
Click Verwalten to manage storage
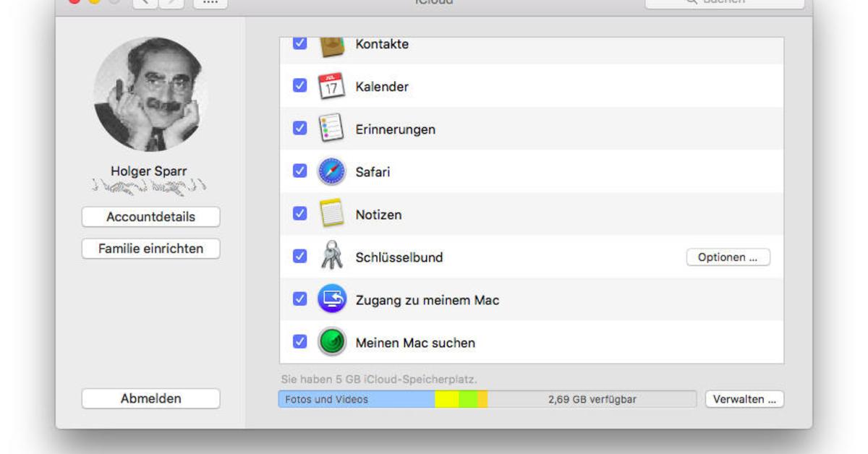tap(744, 399)
